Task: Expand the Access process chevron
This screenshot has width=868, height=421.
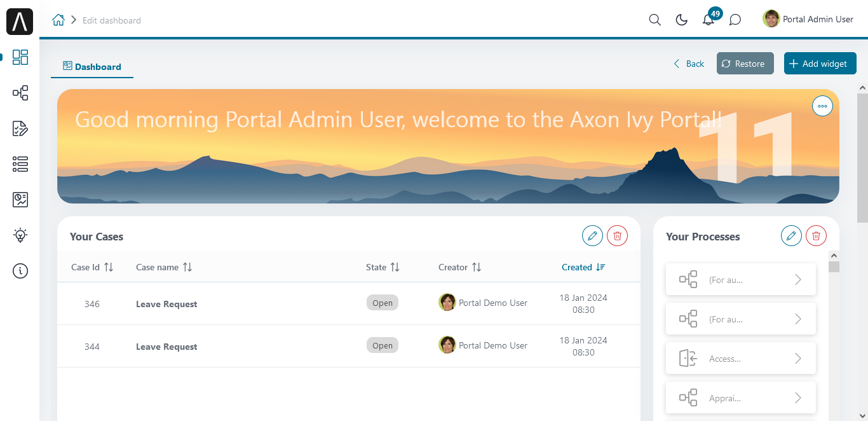Action: (x=798, y=359)
